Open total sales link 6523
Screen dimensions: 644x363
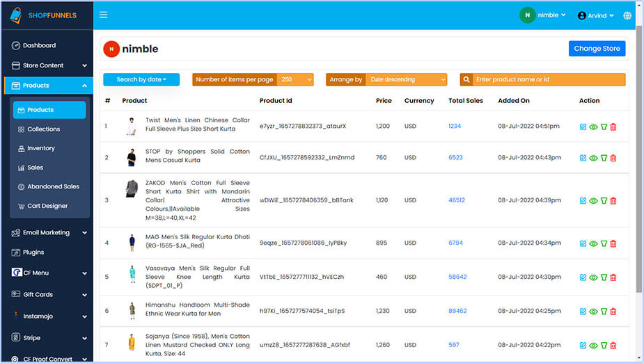pyautogui.click(x=455, y=157)
